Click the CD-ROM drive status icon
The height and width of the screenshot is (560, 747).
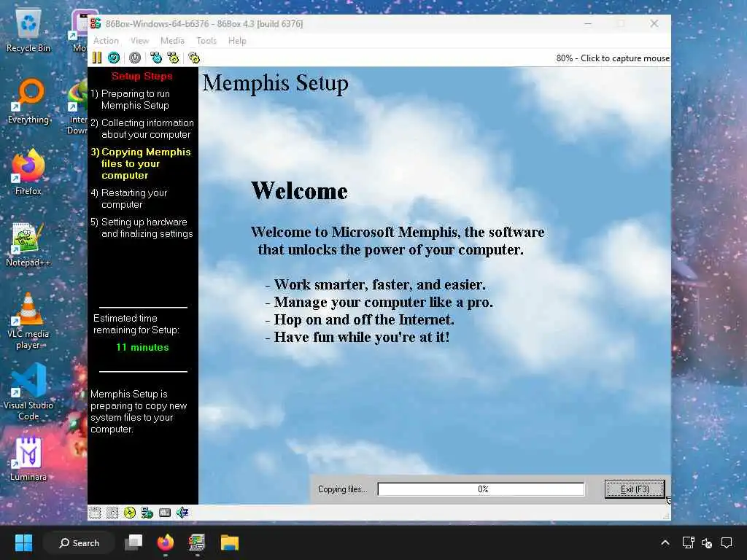(130, 513)
